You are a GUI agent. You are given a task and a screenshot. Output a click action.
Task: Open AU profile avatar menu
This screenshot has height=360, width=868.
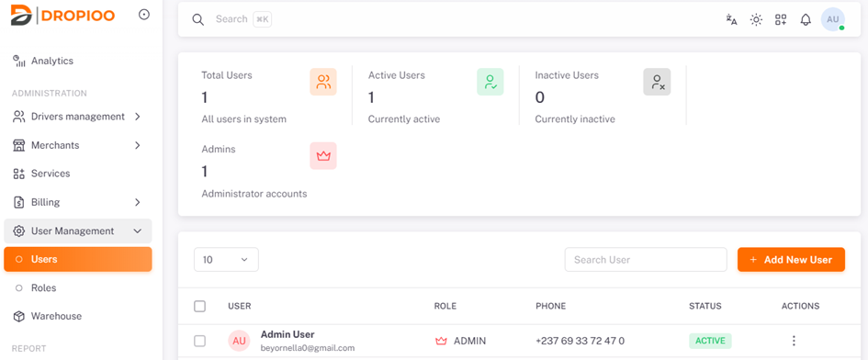[x=832, y=19]
